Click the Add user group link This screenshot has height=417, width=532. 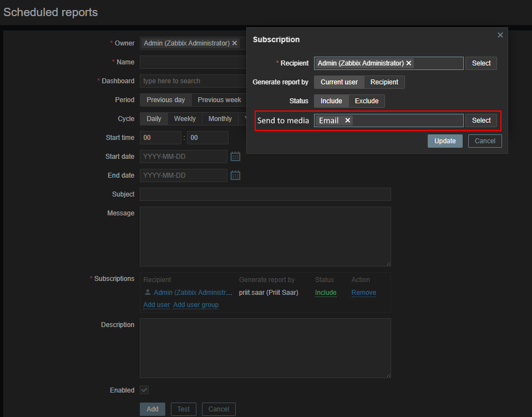tap(196, 305)
